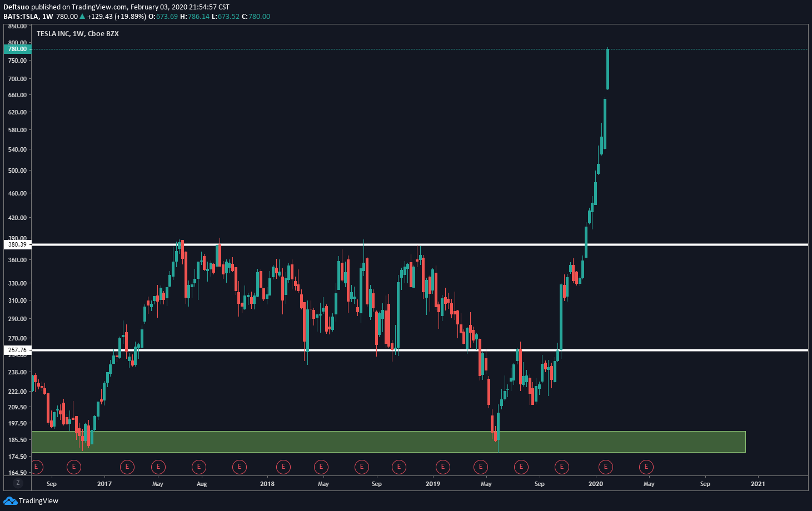This screenshot has width=812, height=511.
Task: Click the 164.50 price axis label
Action: click(17, 473)
